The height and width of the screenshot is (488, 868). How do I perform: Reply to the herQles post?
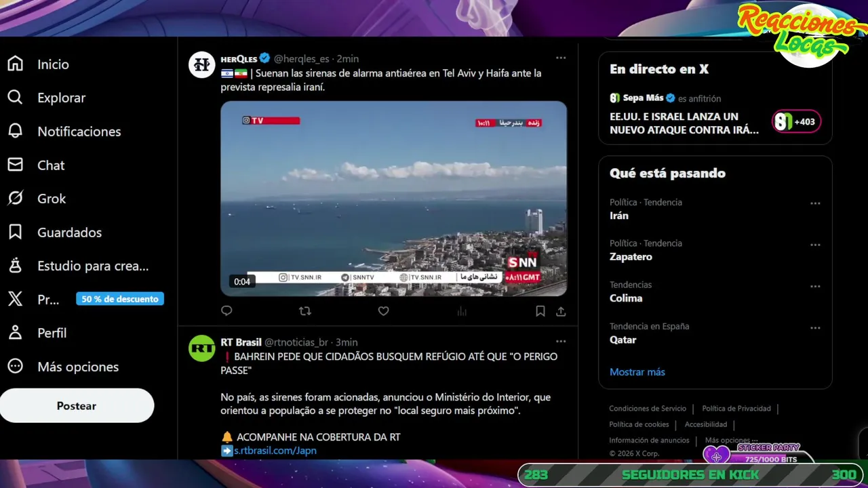point(226,311)
